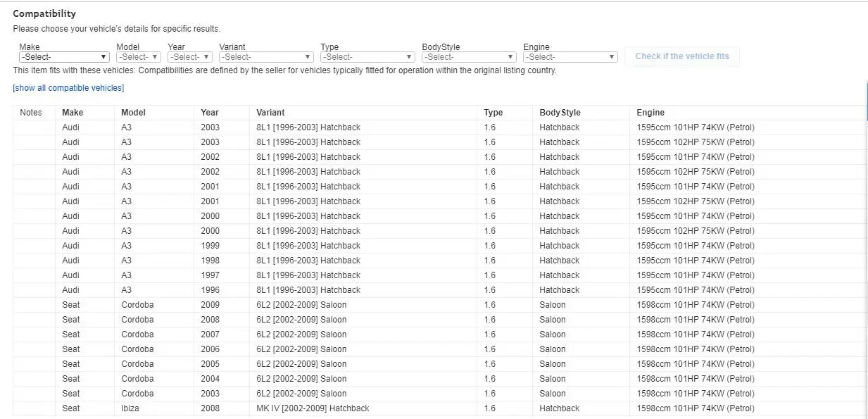Select the year 2006 cell
This screenshot has height=419, width=868.
pos(210,349)
